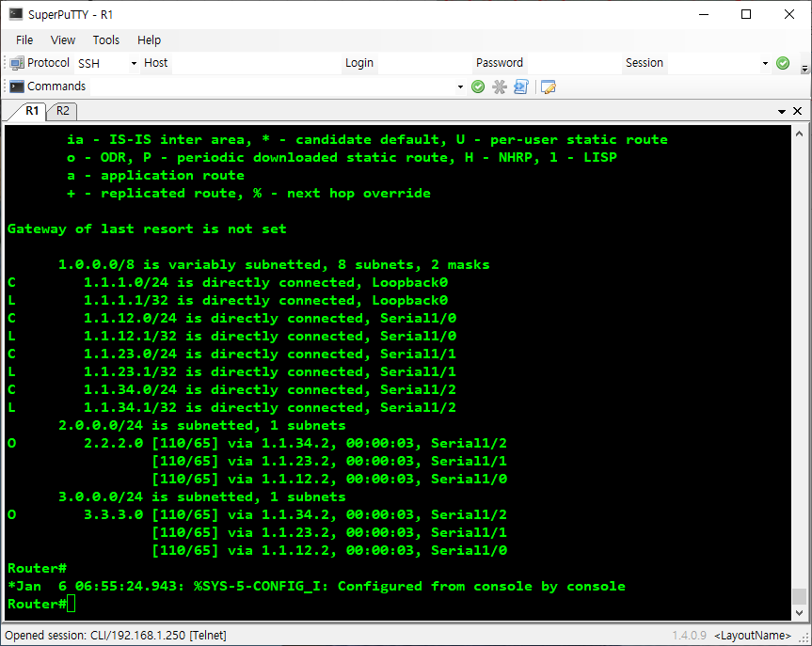812x646 pixels.
Task: Click the '1.0.0.0/8 is variably subnetted' line
Action: pos(274,264)
